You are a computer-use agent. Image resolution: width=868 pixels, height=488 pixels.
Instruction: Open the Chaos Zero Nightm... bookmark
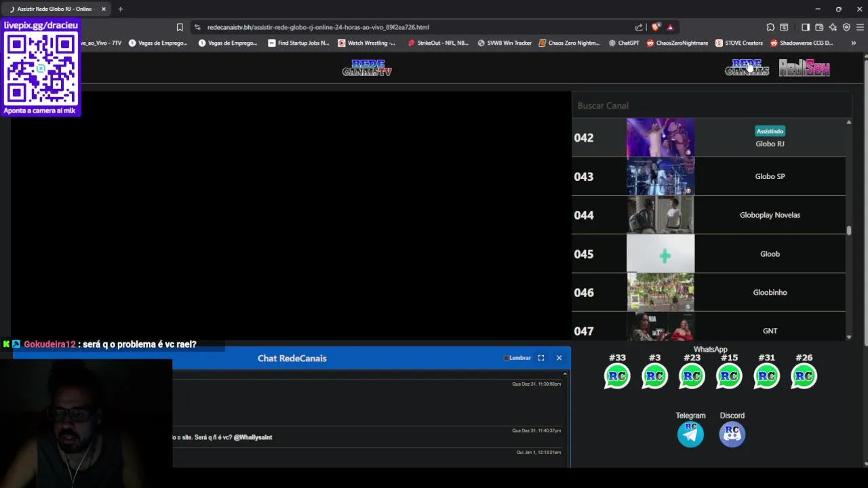(569, 43)
